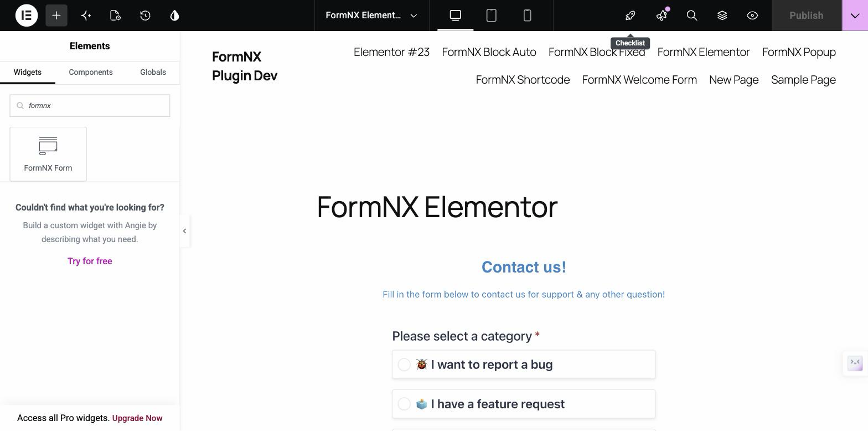The image size is (868, 431).
Task: Open the FormNX Block Fixed menu link
Action: tap(597, 52)
